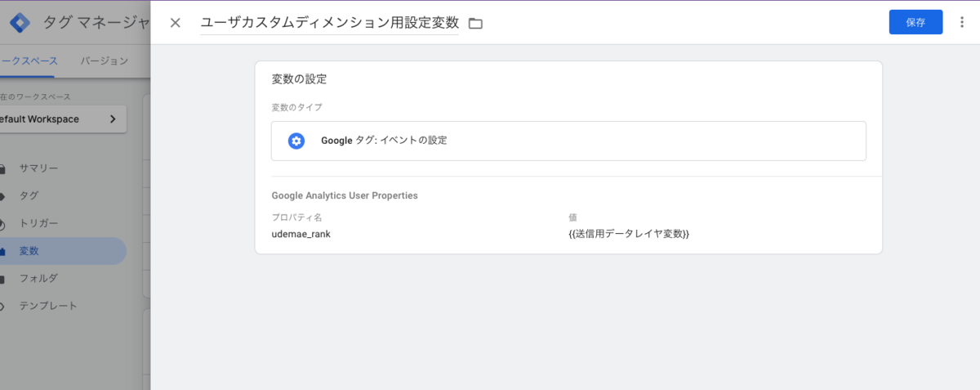Click the 値 column label
The image size is (980, 390).
pyautogui.click(x=572, y=217)
